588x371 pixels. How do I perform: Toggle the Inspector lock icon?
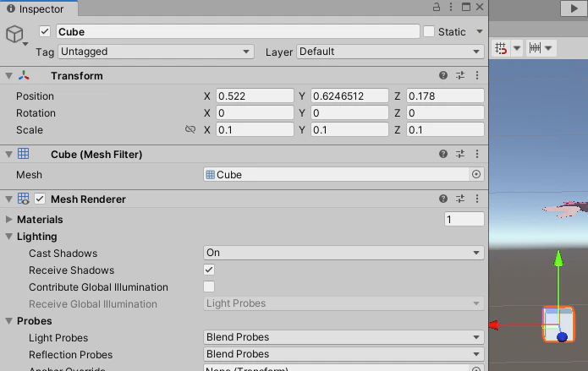[x=436, y=7]
